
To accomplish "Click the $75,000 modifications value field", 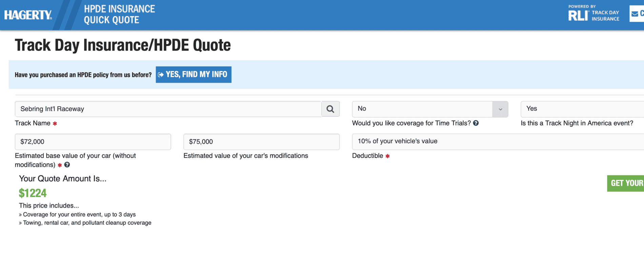I will click(261, 142).
